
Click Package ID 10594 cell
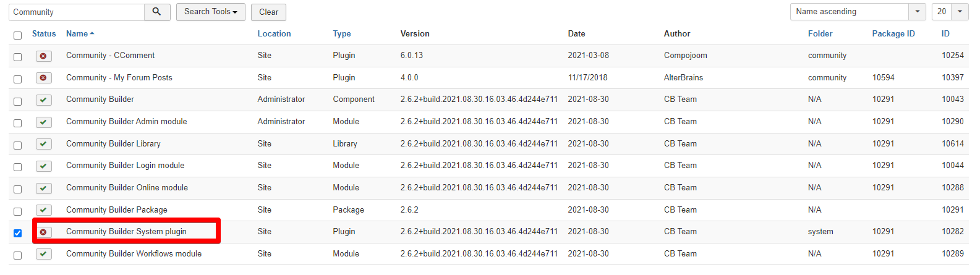[883, 77]
